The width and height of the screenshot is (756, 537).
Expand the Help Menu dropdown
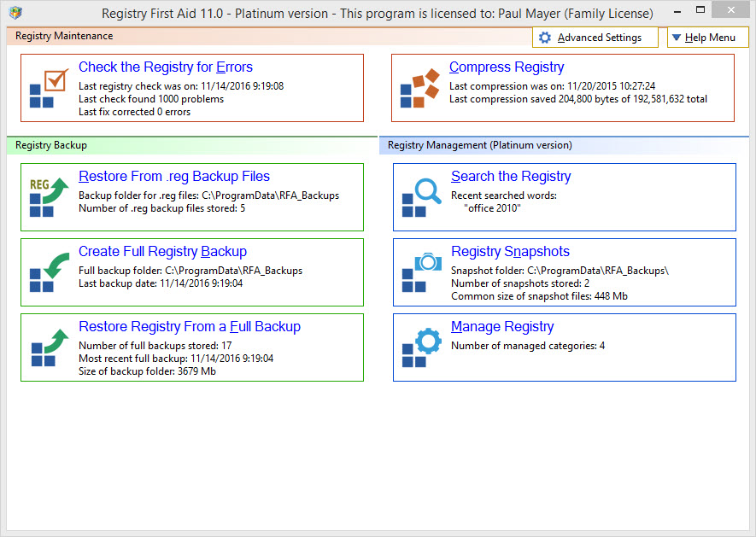701,38
